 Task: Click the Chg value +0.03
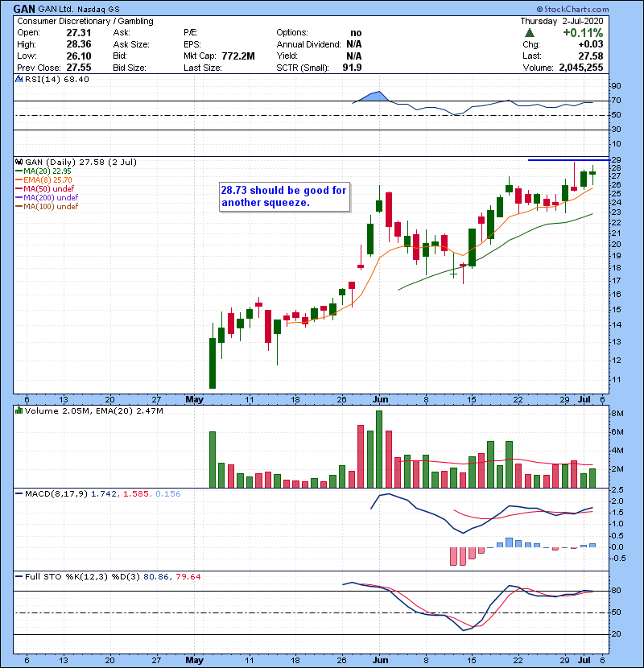pos(591,44)
